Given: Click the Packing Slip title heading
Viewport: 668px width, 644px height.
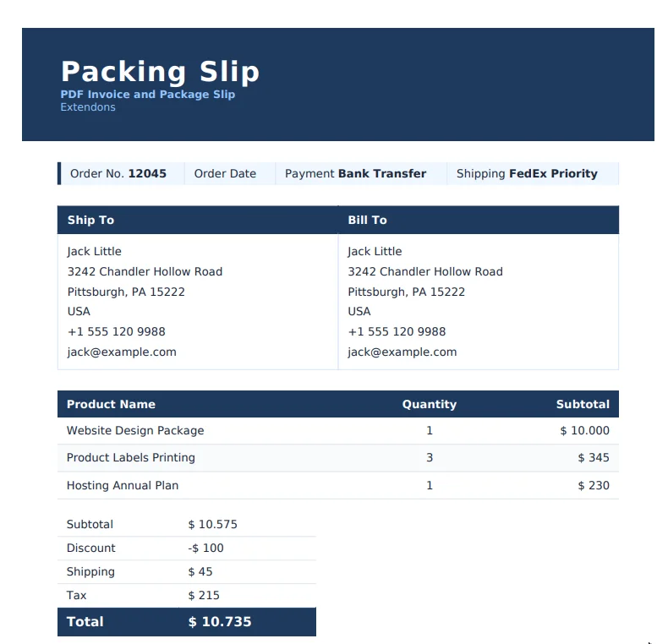Looking at the screenshot, I should [x=160, y=72].
